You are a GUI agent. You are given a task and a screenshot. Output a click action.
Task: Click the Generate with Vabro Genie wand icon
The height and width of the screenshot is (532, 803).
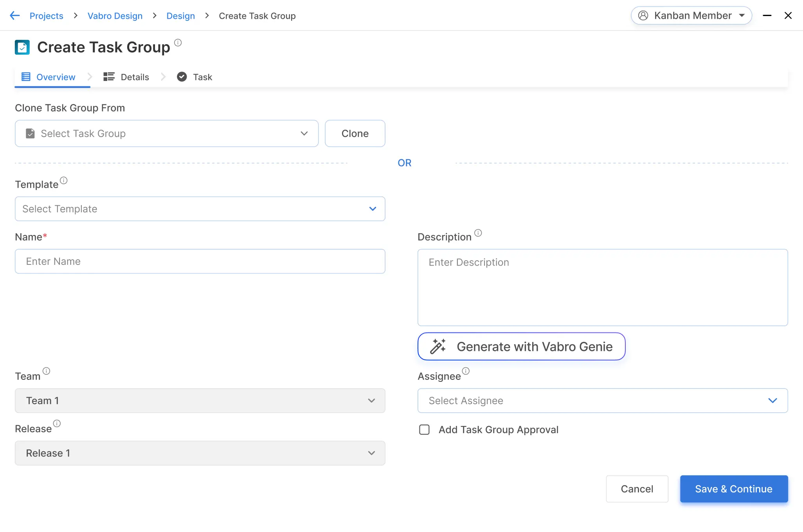click(x=438, y=346)
